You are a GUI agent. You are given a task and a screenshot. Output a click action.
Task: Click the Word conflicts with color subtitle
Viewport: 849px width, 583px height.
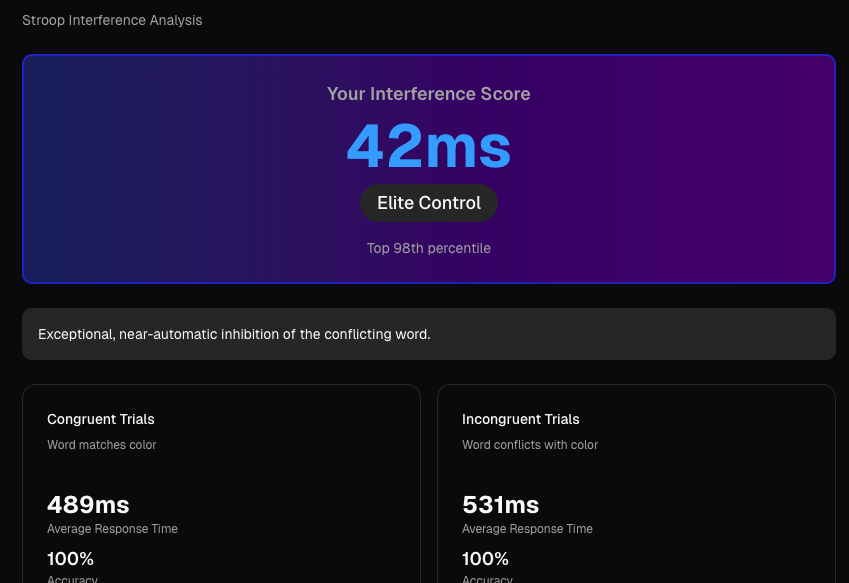[530, 445]
